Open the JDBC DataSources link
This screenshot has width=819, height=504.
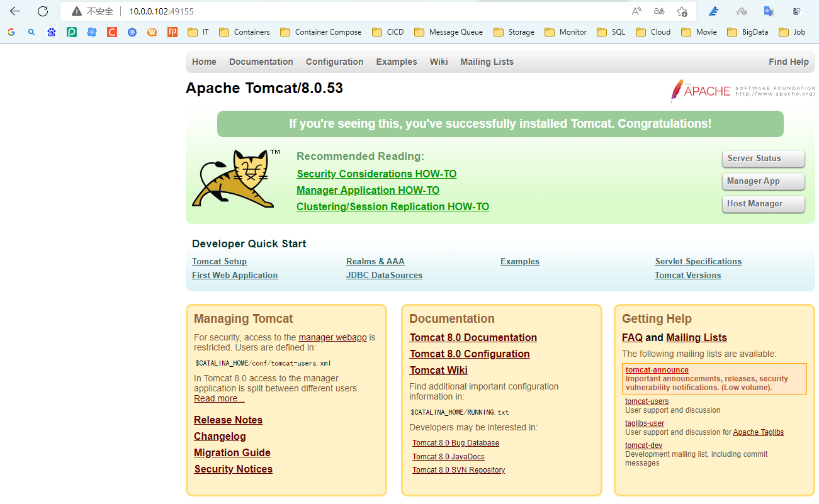[384, 275]
